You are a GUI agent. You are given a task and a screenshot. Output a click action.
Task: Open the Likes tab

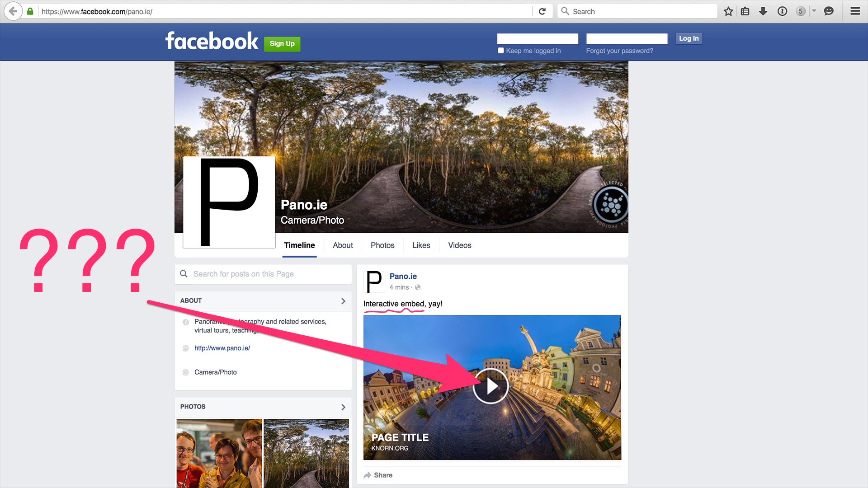pyautogui.click(x=421, y=245)
